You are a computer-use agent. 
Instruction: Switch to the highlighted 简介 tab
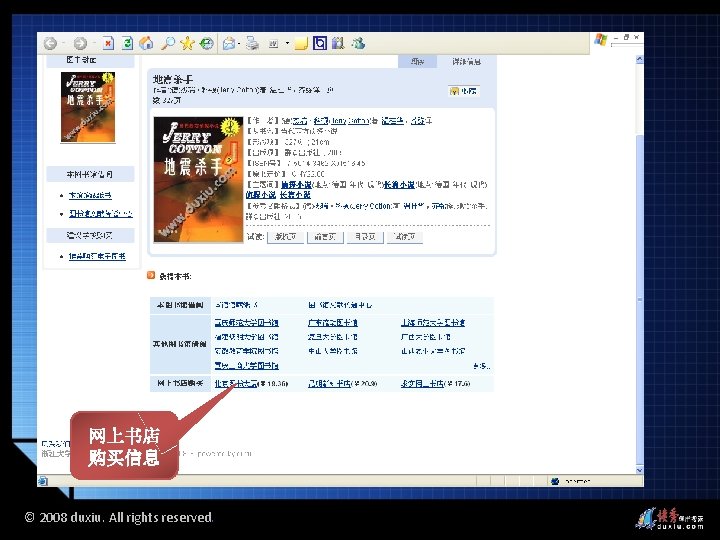coord(417,62)
